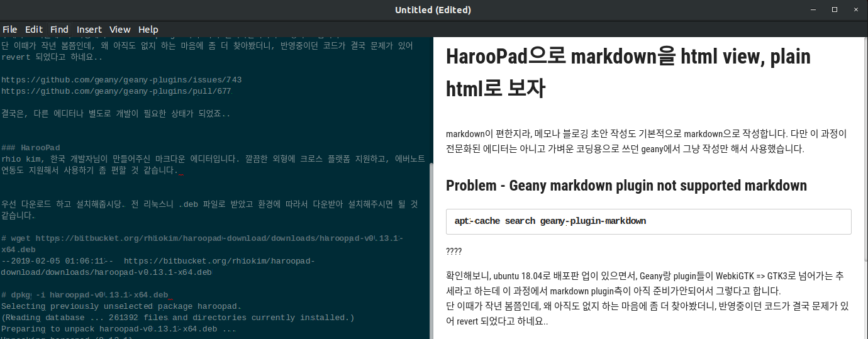Click the 'Problem - Geany markdown plugin' heading
Image resolution: width=868 pixels, height=339 pixels.
coord(626,186)
